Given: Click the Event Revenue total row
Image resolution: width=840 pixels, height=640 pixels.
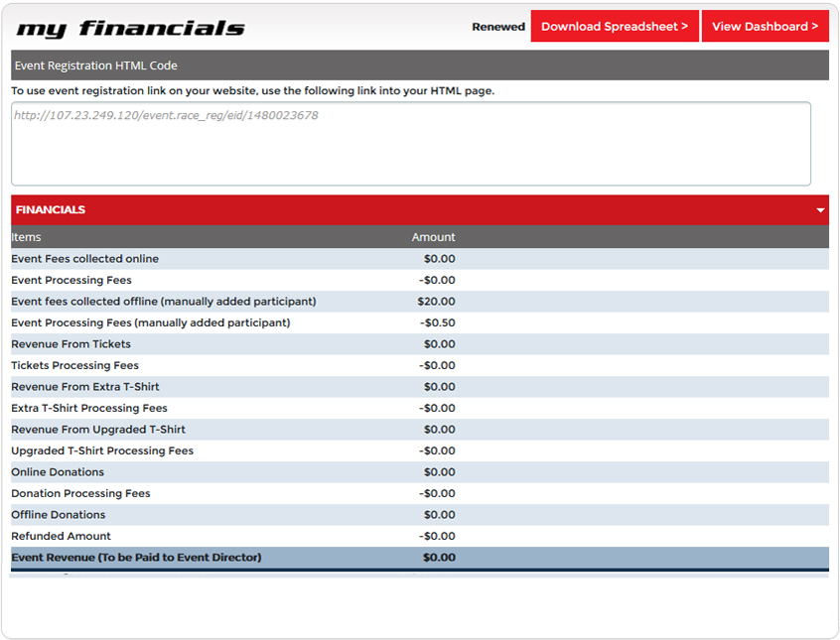Looking at the screenshot, I should pos(136,558).
